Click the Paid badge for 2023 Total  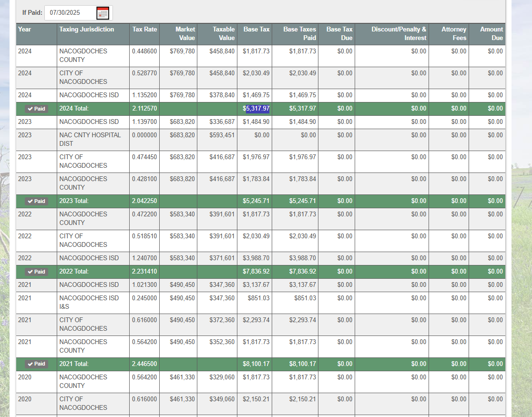click(x=36, y=201)
